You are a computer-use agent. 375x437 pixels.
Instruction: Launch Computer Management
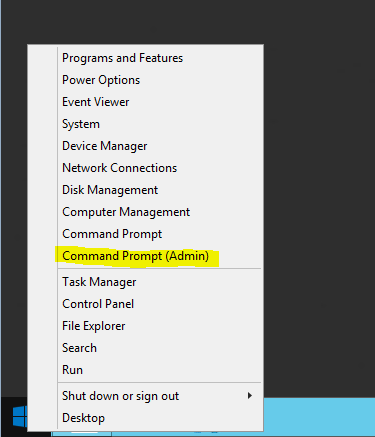click(x=126, y=212)
